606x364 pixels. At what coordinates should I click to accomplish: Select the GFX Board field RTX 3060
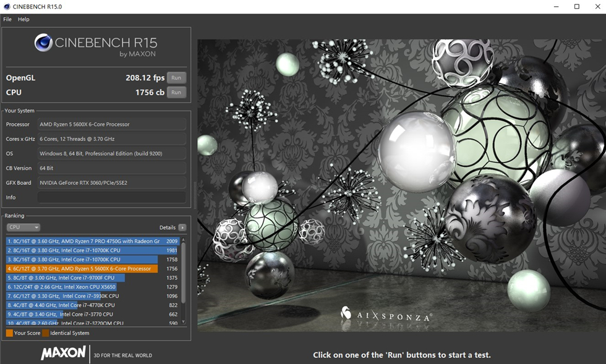tap(112, 182)
